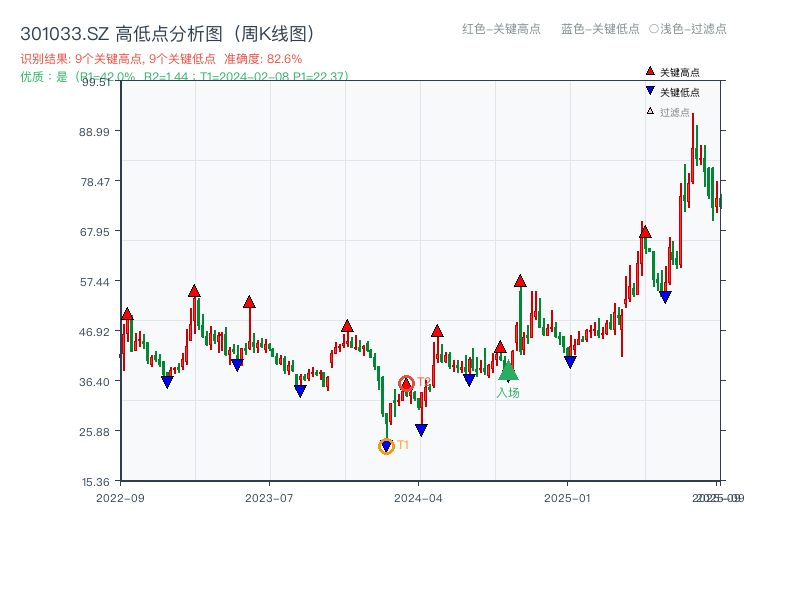Viewport: 800px width, 600px height.
Task: Select the red triangle icon beside 关键高点 legend
Action: [x=650, y=71]
